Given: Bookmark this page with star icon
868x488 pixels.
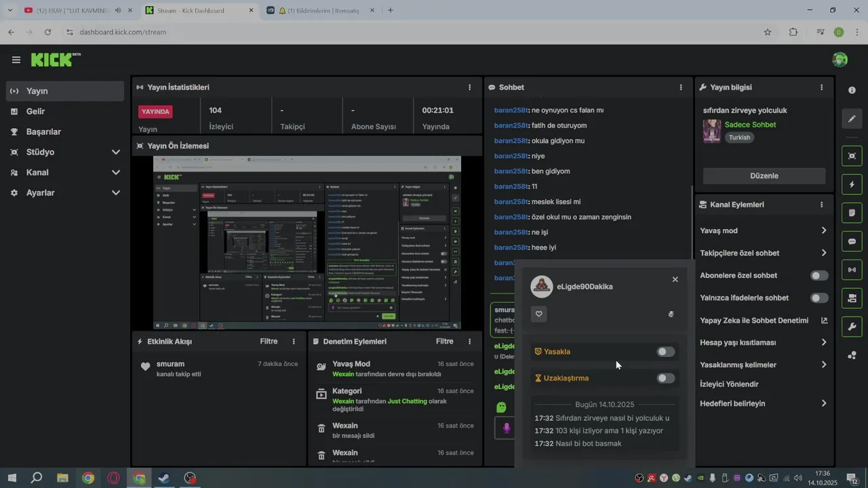Looking at the screenshot, I should click(768, 32).
